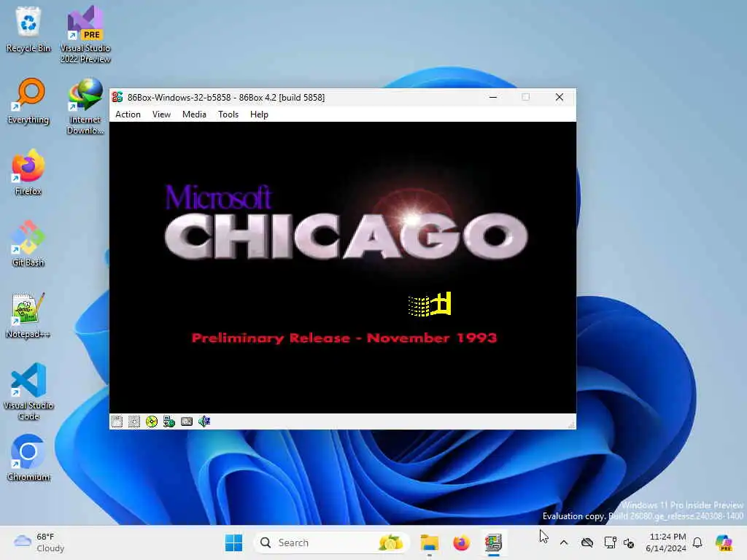
Task: Click the lemon search highlight icon
Action: [391, 542]
